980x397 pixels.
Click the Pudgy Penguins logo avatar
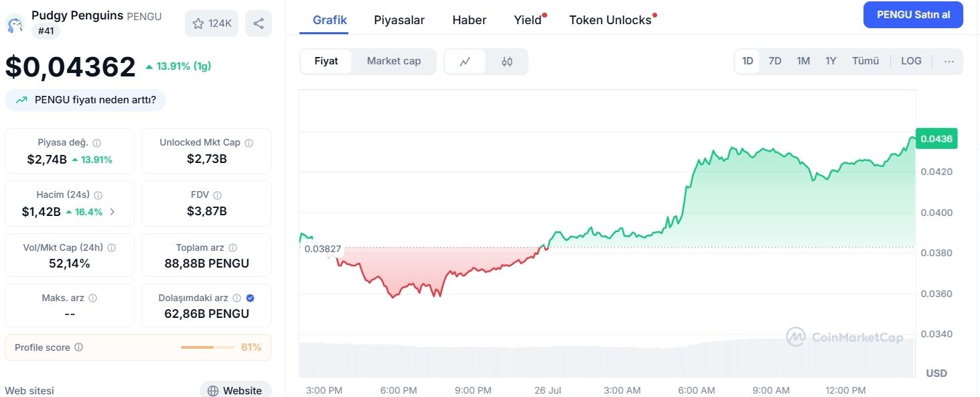click(15, 24)
